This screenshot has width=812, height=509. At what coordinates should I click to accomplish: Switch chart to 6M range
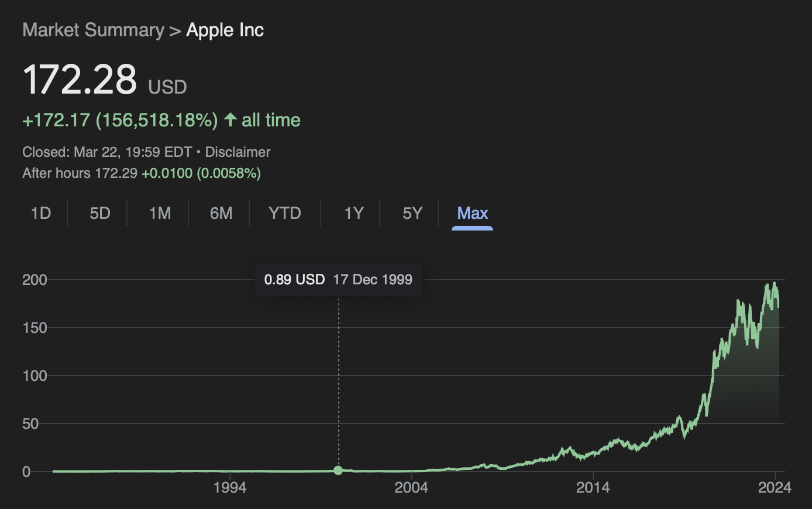221,214
